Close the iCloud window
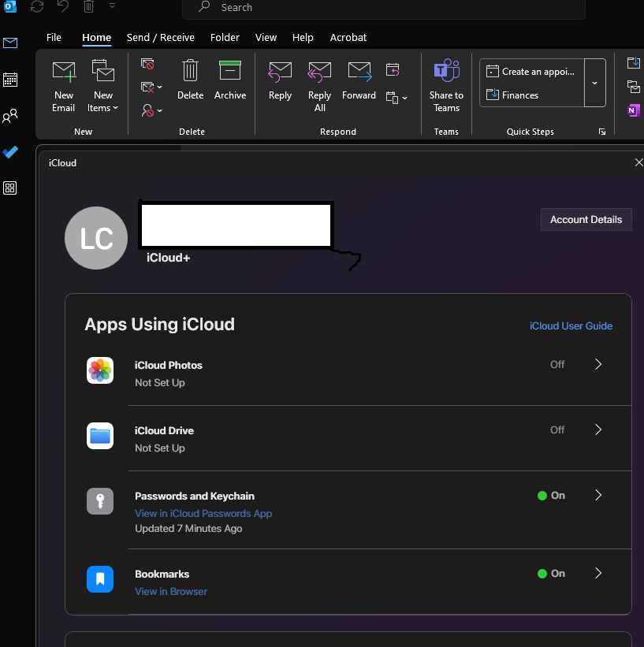Screen dimensions: 644x647 point(638,162)
